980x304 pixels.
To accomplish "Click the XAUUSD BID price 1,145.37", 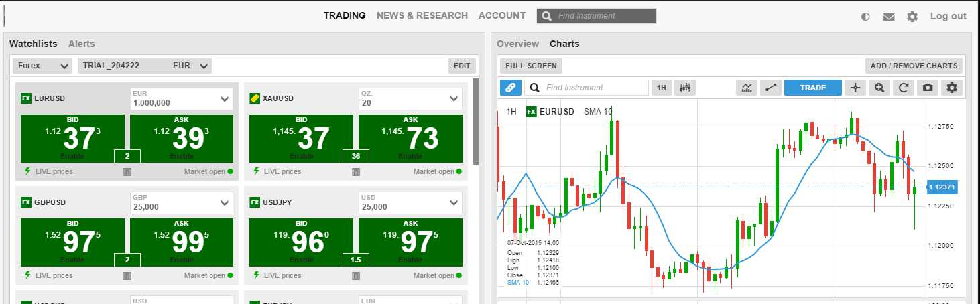I will [x=301, y=139].
